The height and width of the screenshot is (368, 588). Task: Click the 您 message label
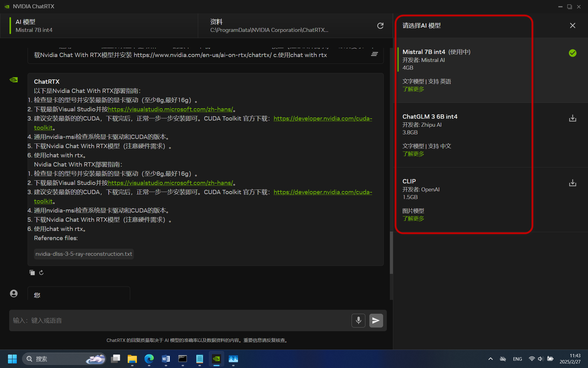[37, 295]
